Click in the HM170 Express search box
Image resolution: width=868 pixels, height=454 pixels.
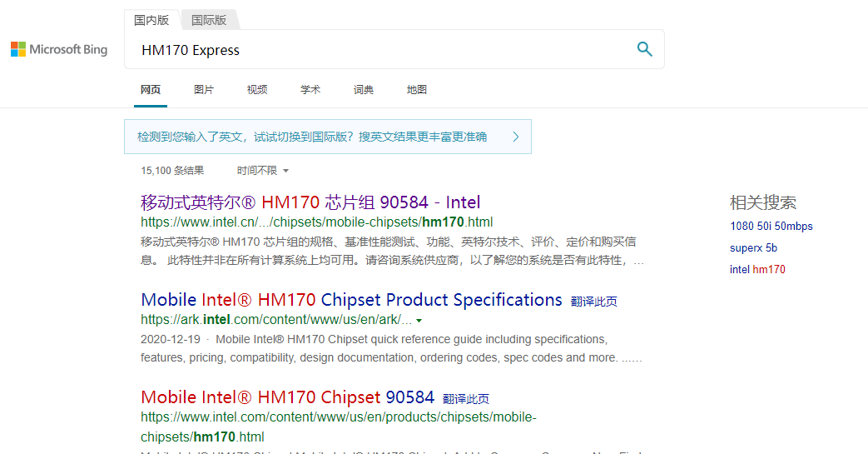(374, 50)
